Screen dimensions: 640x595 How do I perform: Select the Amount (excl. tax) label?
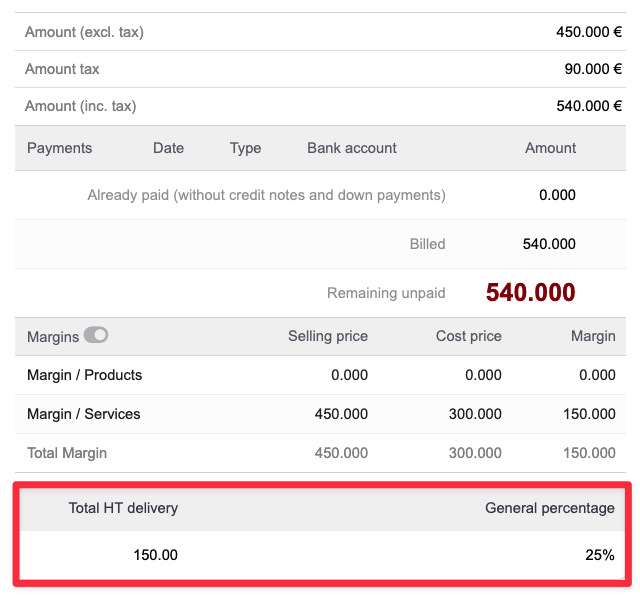coord(84,32)
